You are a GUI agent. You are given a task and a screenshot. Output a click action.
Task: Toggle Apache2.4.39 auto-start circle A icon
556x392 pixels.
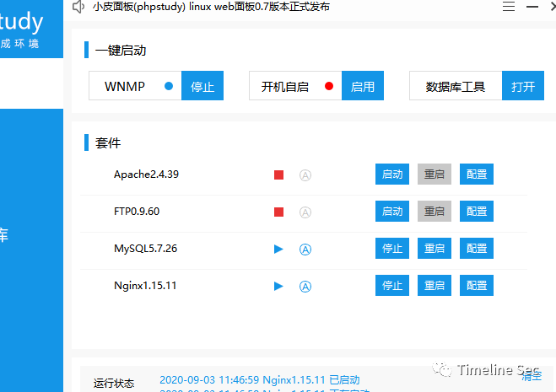pos(305,175)
